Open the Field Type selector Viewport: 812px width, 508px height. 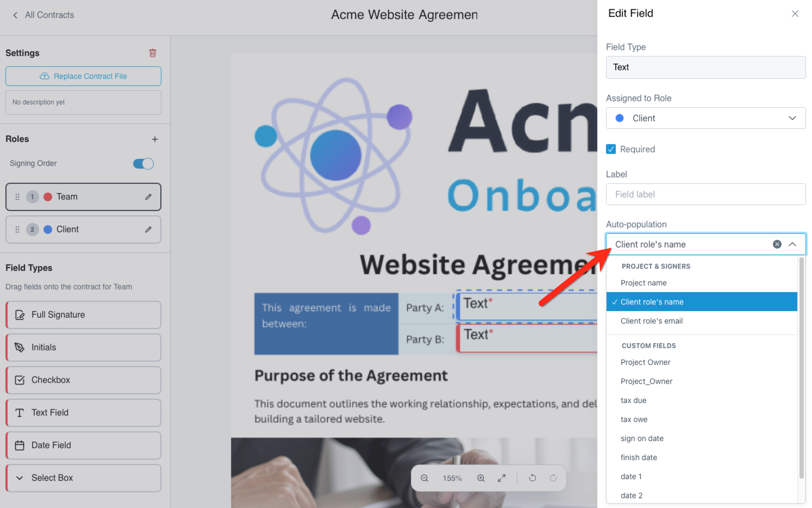[705, 67]
